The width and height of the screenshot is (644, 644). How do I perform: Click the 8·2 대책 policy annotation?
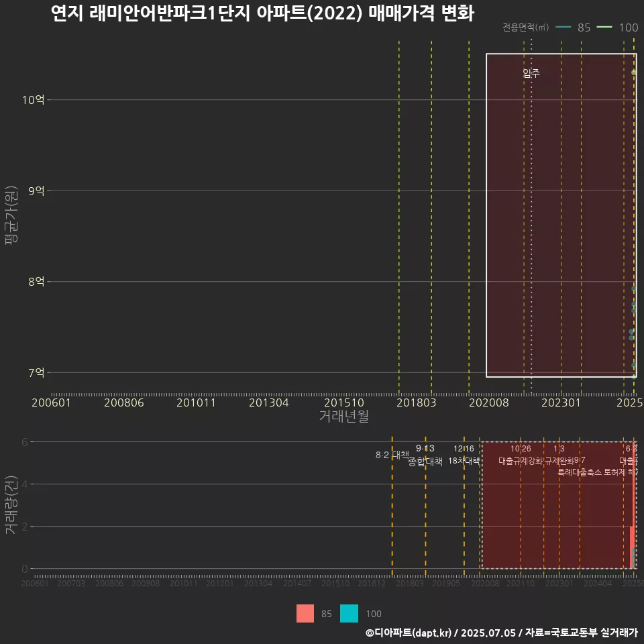click(392, 455)
